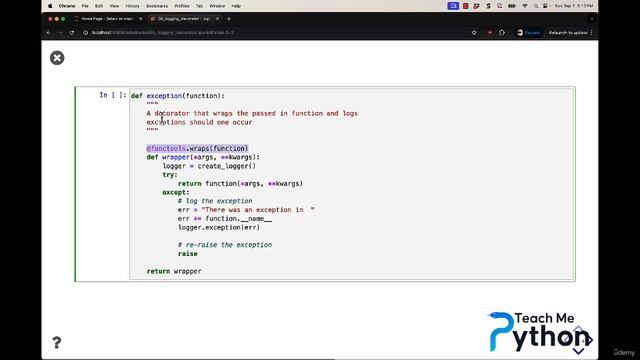Click 'return function(*args, **kwargs)' line
The height and width of the screenshot is (360, 640).
click(x=240, y=184)
